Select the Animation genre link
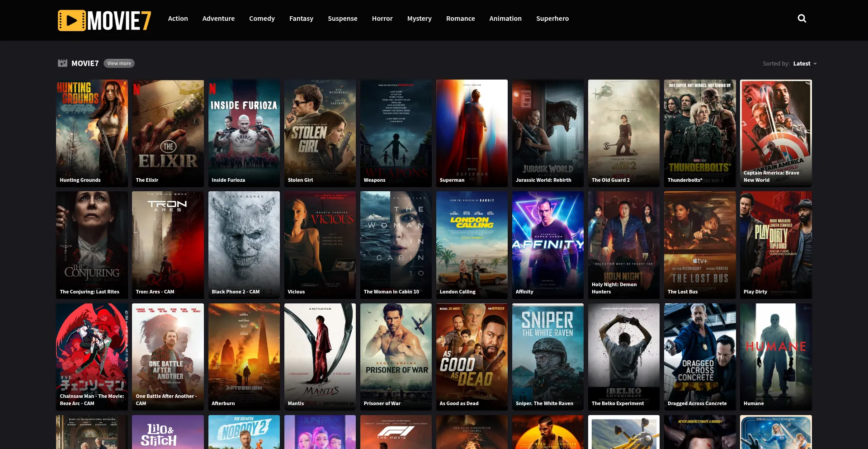 click(x=505, y=19)
